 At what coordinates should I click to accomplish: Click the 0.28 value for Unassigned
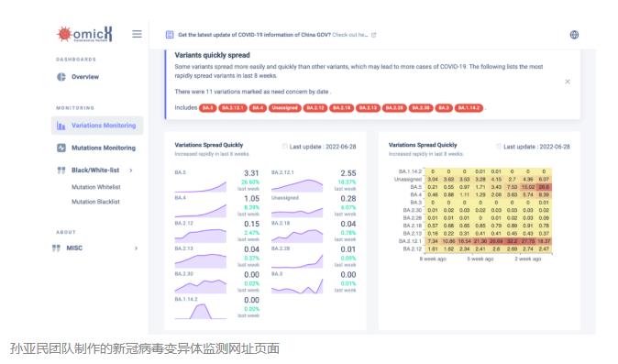point(348,199)
